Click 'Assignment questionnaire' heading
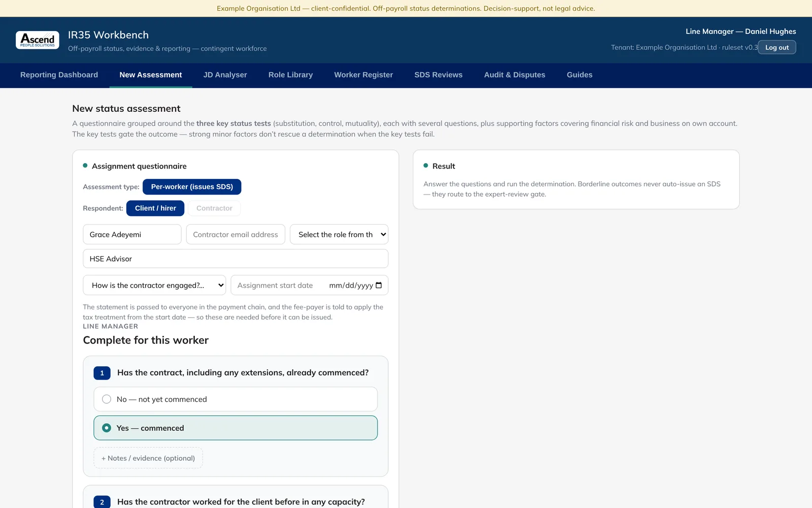The image size is (812, 508). click(x=139, y=166)
